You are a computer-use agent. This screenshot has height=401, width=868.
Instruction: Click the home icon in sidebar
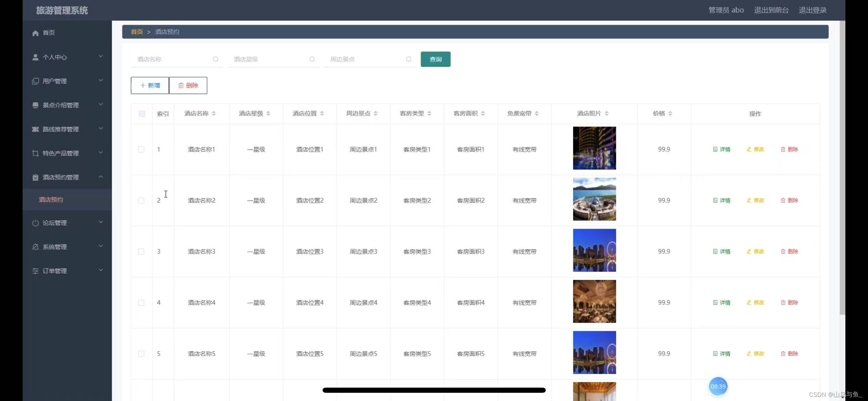click(35, 33)
